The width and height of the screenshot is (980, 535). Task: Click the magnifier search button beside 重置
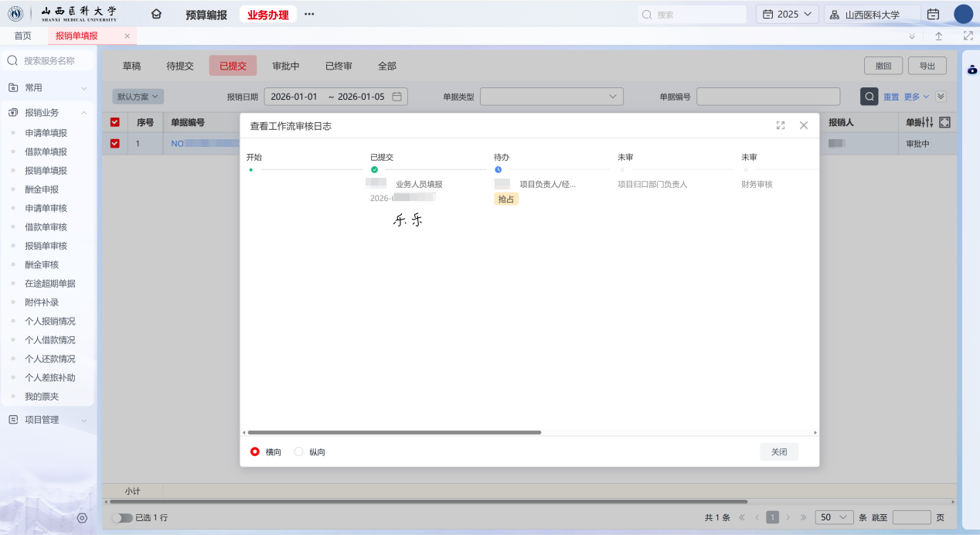coord(869,97)
